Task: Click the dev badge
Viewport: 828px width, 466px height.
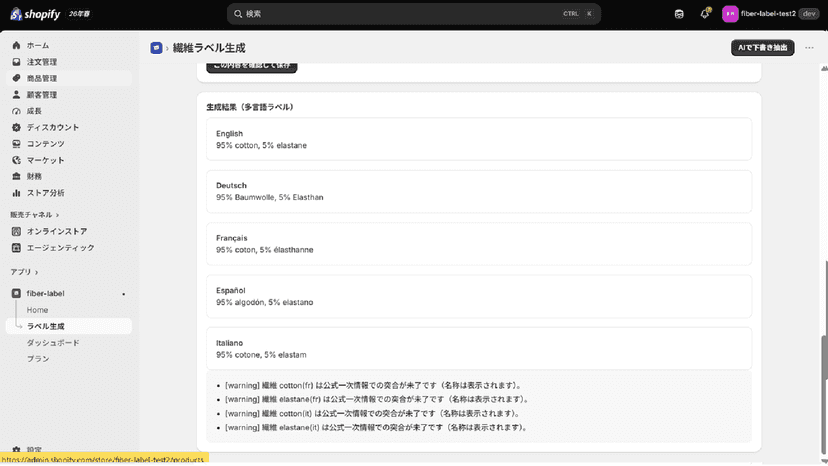Action: 809,14
